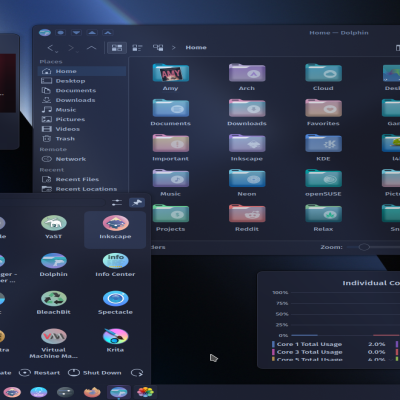This screenshot has width=400, height=400.
Task: Adjust the Zoom slider in Dolphin
Action: coord(364,247)
